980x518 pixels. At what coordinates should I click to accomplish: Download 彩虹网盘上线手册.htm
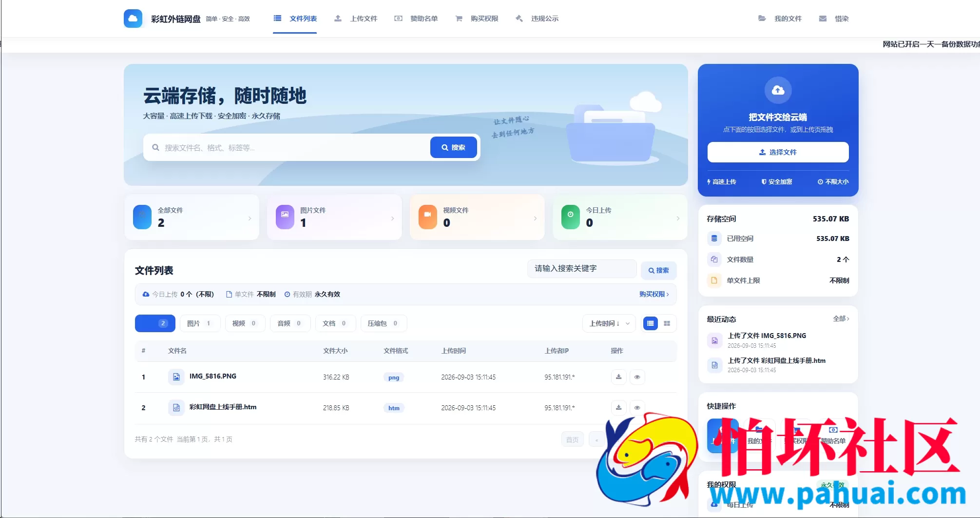click(x=618, y=408)
